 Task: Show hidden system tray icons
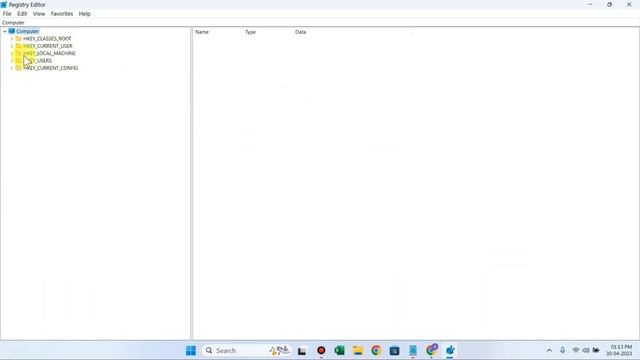pos(549,350)
